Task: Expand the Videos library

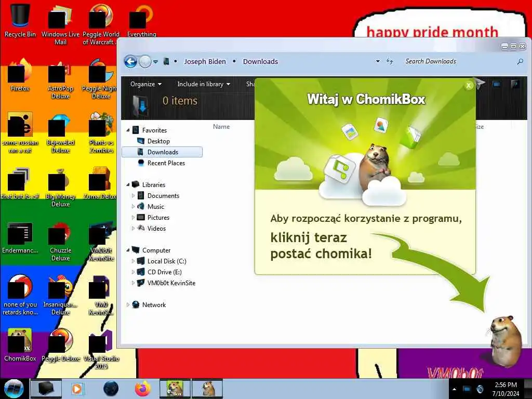Action: (133, 229)
